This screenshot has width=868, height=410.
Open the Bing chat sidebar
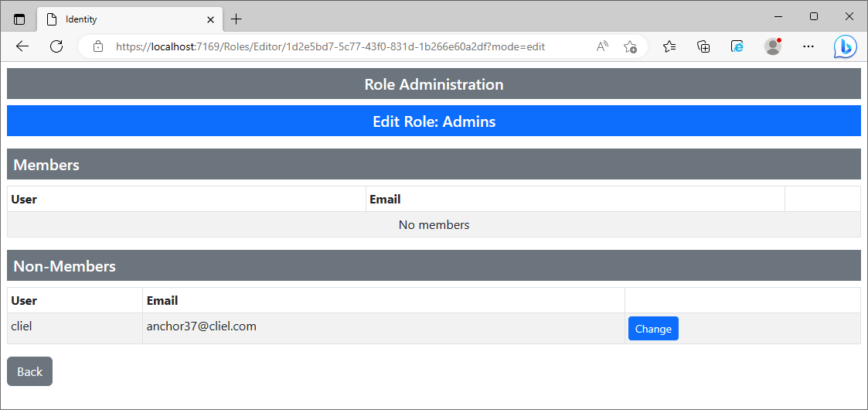coord(846,47)
